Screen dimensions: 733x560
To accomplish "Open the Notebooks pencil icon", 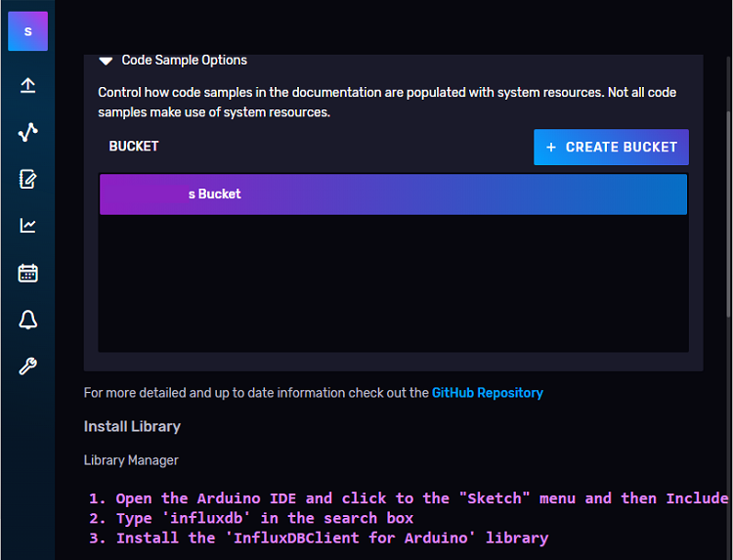I will 28,179.
